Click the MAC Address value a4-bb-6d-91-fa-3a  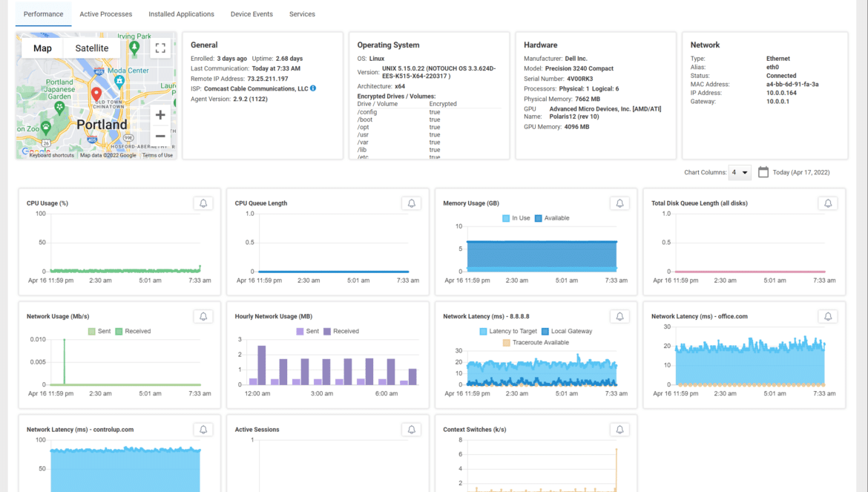pyautogui.click(x=792, y=84)
